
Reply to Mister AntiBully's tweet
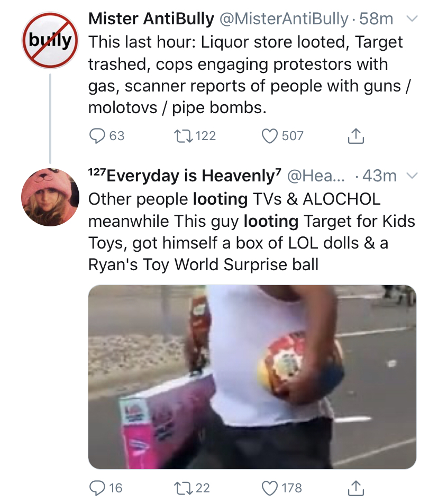[x=97, y=135]
